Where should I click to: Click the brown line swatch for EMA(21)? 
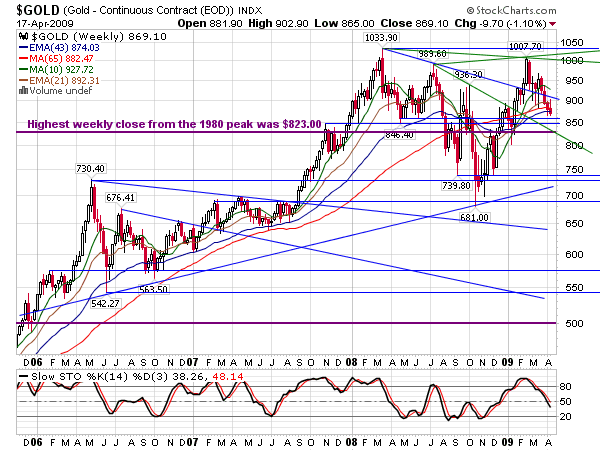click(23, 81)
